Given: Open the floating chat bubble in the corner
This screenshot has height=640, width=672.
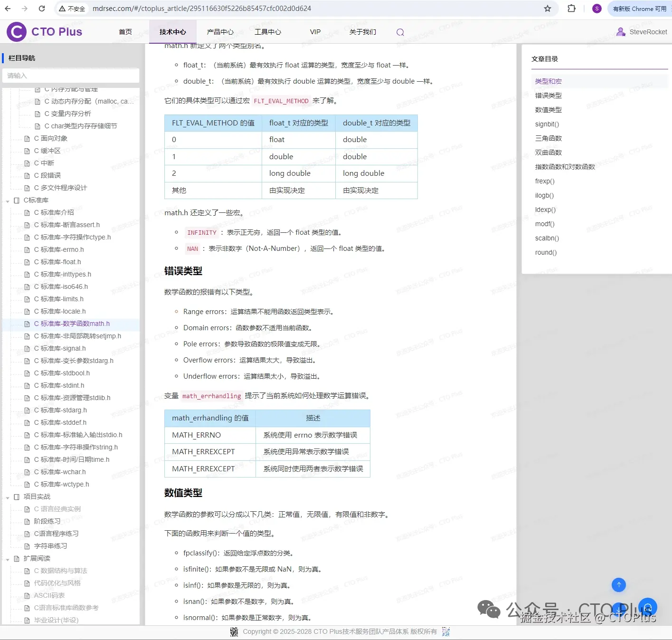Looking at the screenshot, I should click(x=648, y=607).
